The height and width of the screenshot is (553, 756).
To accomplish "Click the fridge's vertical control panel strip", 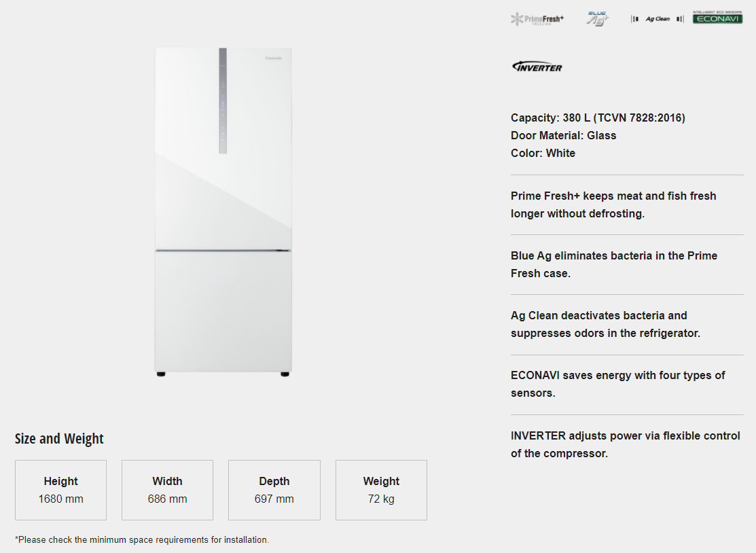I will click(x=223, y=101).
